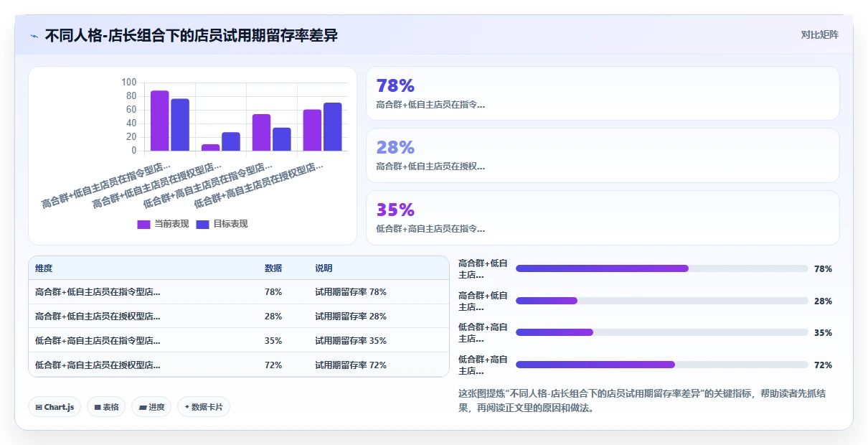This screenshot has width=868, height=445.
Task: Click the 维度 column header
Action: (x=44, y=268)
